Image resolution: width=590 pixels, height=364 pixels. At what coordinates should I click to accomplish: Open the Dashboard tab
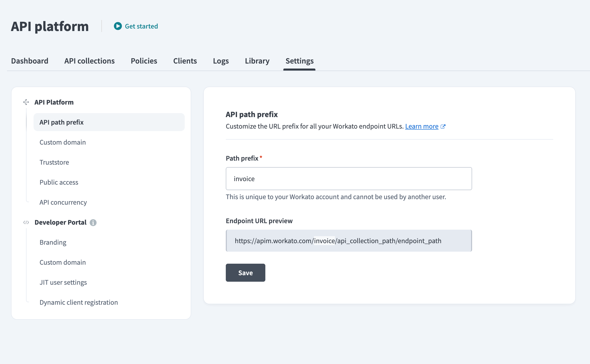(30, 61)
